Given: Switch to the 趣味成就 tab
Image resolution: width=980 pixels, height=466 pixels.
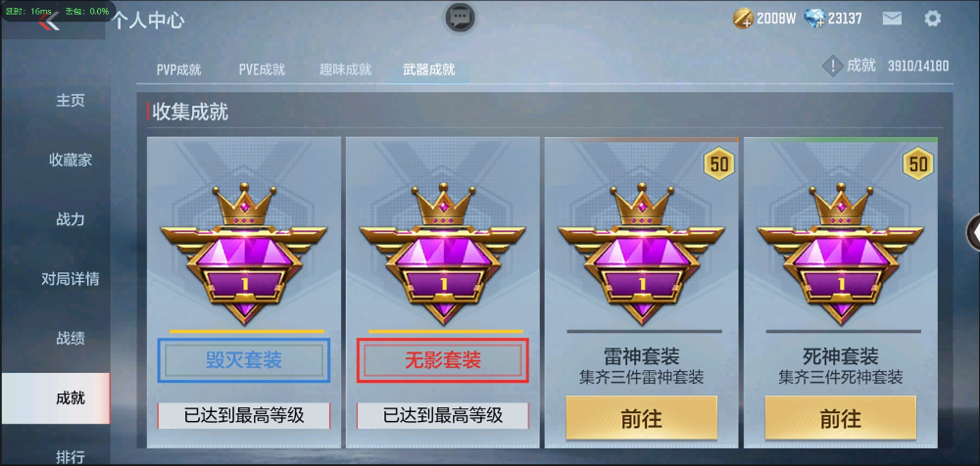Looking at the screenshot, I should point(345,70).
